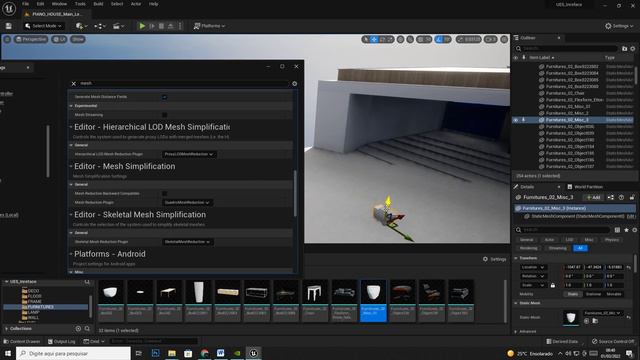The height and width of the screenshot is (360, 640).
Task: Toggle the Details property matrix grid icon
Action: coord(618,230)
